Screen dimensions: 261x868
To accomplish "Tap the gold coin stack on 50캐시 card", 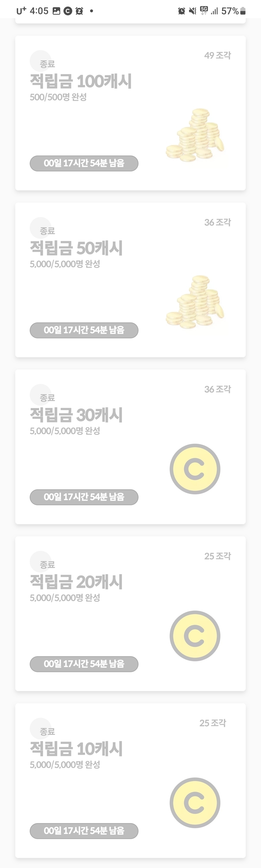I will pyautogui.click(x=195, y=302).
